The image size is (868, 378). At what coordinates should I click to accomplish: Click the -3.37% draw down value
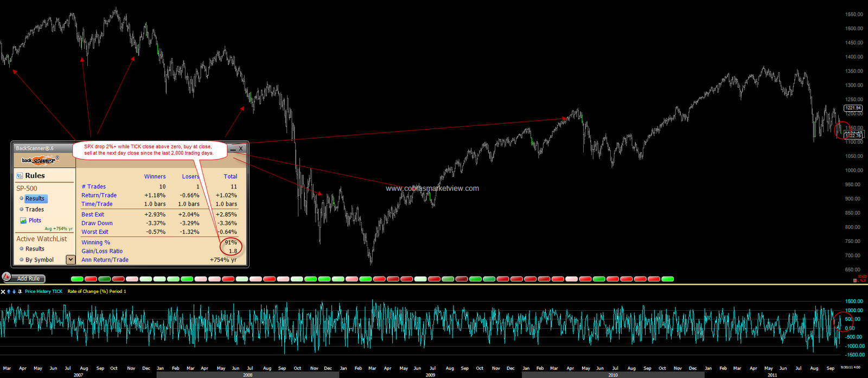(156, 223)
